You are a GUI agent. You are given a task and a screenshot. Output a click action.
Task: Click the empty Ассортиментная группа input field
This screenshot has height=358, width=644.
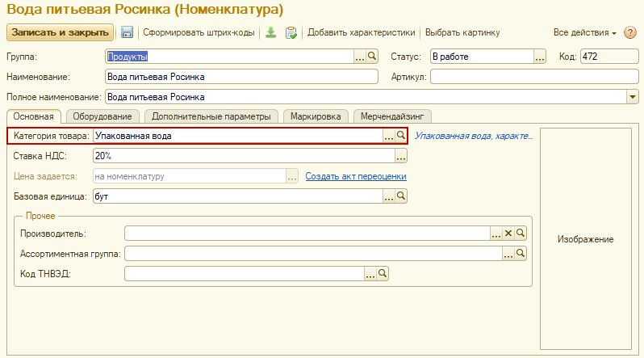click(313, 254)
